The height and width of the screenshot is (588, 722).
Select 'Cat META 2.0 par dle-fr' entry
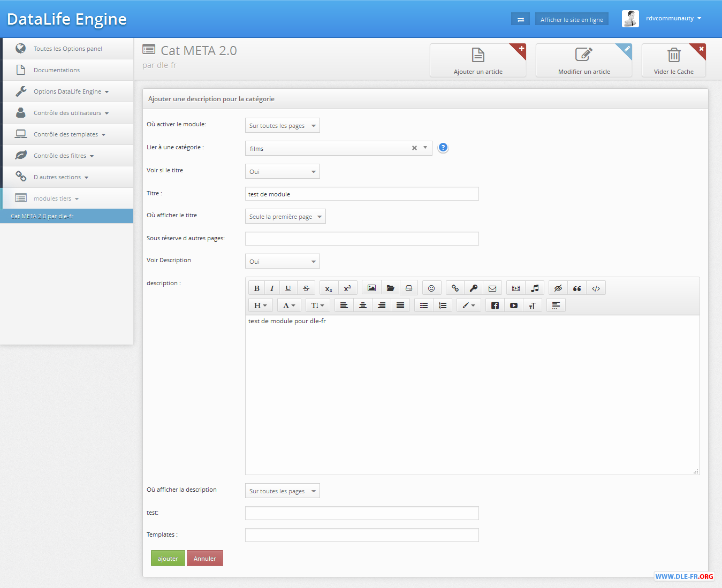(x=67, y=216)
